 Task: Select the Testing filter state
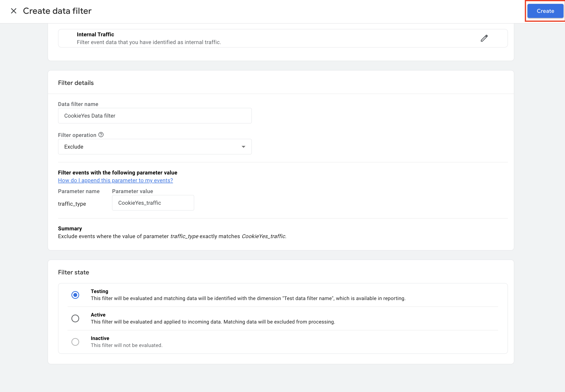coord(75,295)
